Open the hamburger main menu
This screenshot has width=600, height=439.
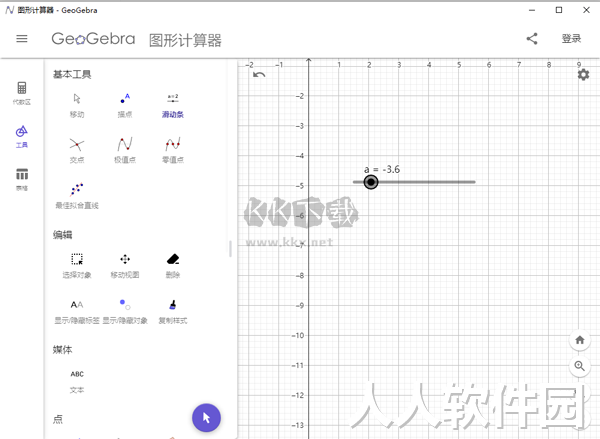pyautogui.click(x=22, y=39)
